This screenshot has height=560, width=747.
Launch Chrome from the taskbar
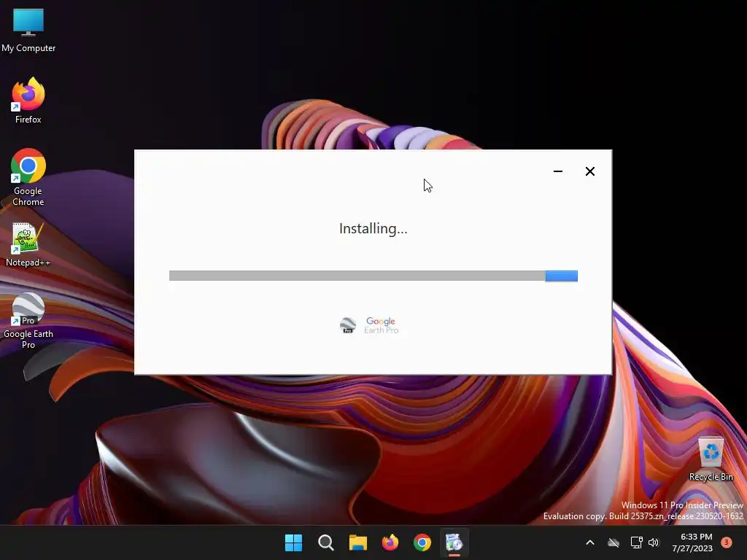[422, 542]
